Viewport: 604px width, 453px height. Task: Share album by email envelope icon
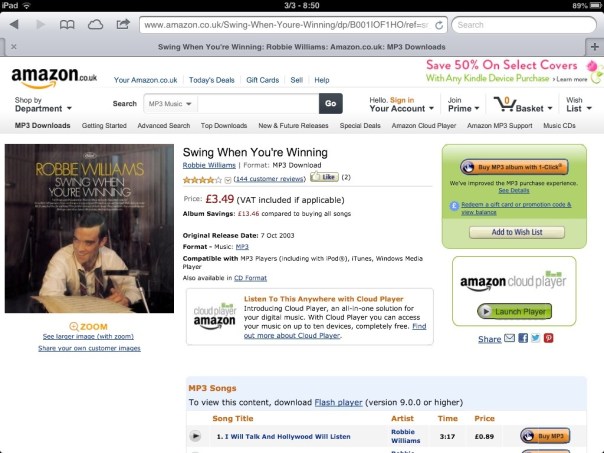point(510,338)
